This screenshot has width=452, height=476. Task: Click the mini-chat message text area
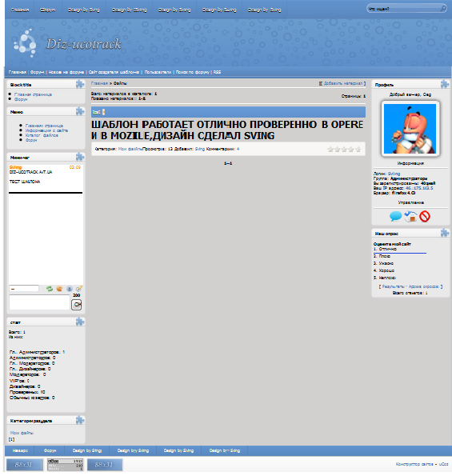[40, 302]
